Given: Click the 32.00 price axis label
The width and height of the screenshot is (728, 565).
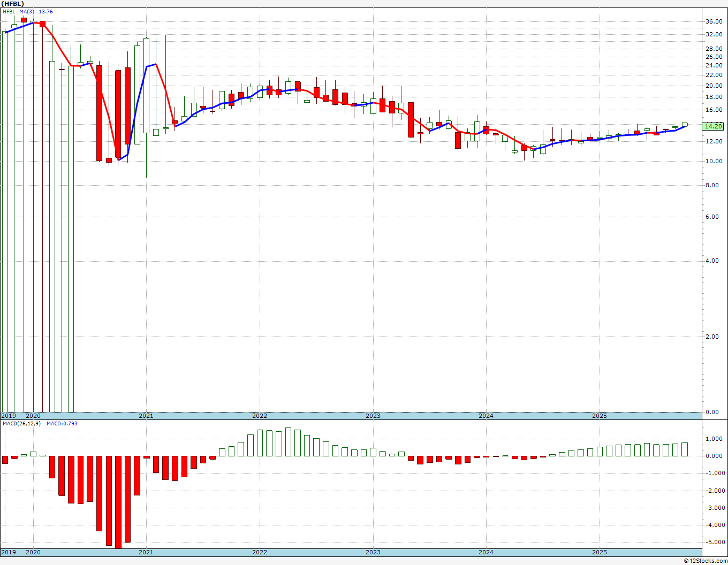Looking at the screenshot, I should pyautogui.click(x=714, y=34).
